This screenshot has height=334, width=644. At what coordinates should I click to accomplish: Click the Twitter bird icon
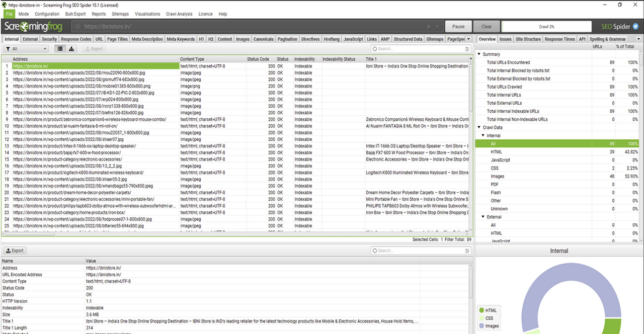[635, 26]
